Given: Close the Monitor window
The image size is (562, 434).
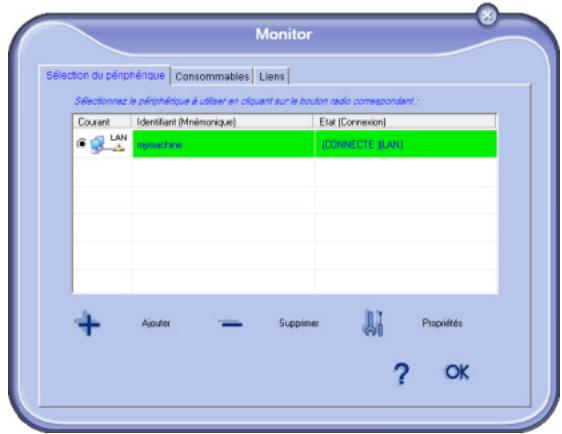Looking at the screenshot, I should tap(487, 15).
